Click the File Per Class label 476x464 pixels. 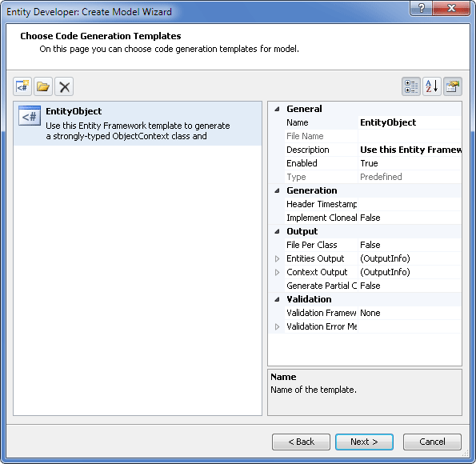point(312,245)
